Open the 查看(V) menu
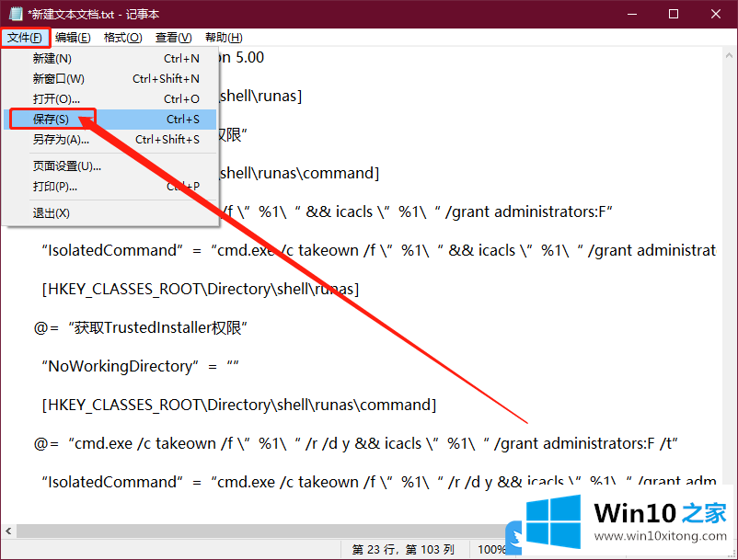 pos(174,38)
